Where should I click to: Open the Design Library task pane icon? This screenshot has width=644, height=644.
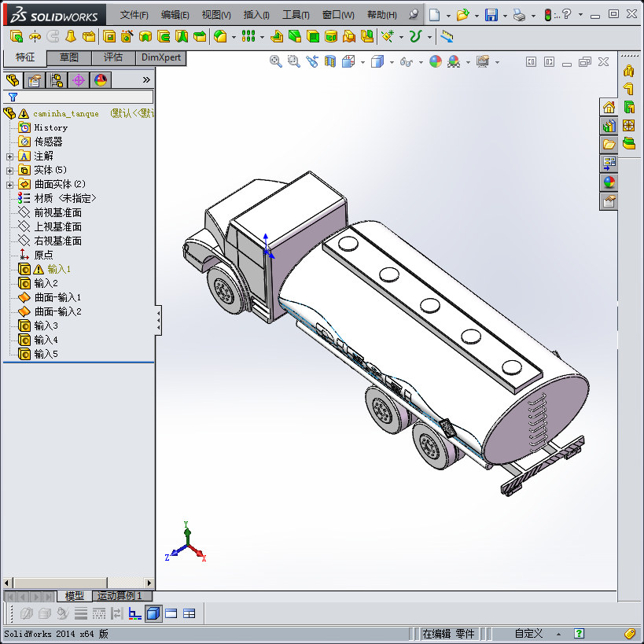609,127
